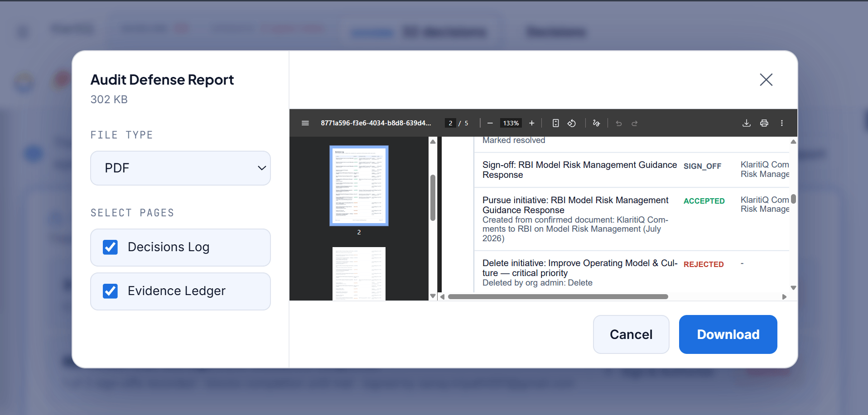Select the page 3 thumbnail below
The height and width of the screenshot is (415, 868).
tap(359, 273)
